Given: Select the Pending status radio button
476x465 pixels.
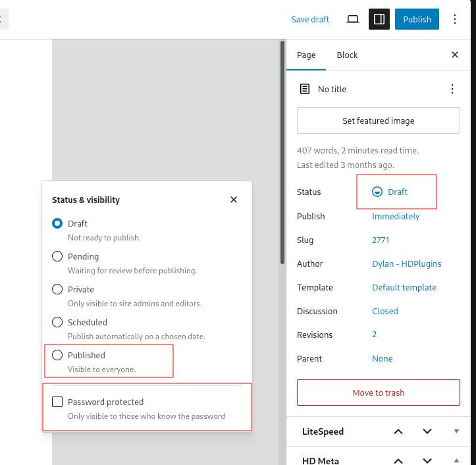Looking at the screenshot, I should point(57,256).
